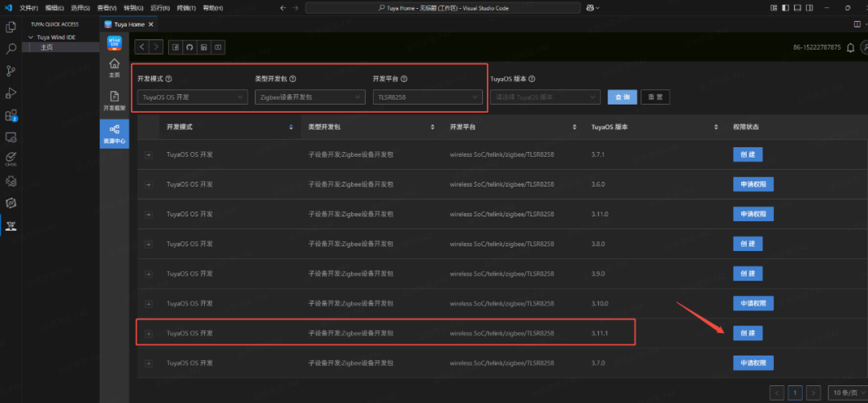Open the 终端(T) menu
Screen dimensions: 868x403
[x=186, y=8]
